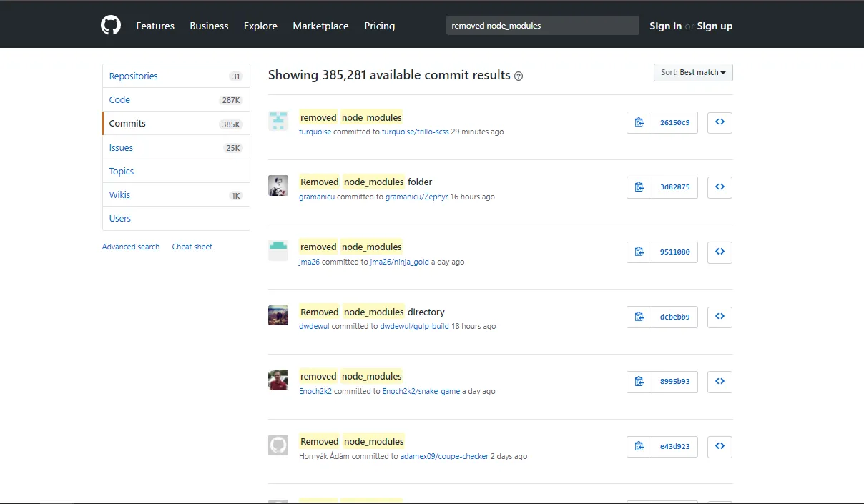Screen dimensions: 864x504
Task: Click the Hornyák Ádám placeholder avatar
Action: tap(278, 445)
